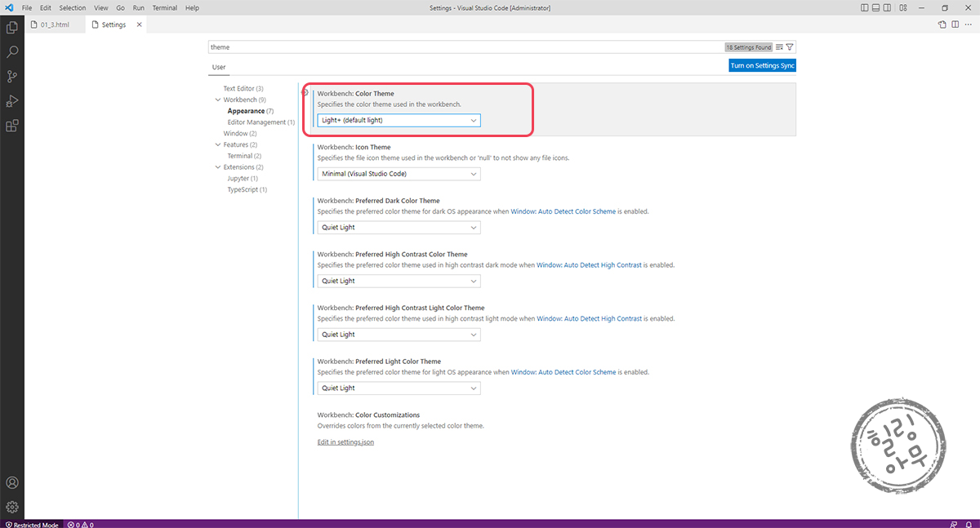Image resolution: width=980 pixels, height=528 pixels.
Task: Open the Edit menu
Action: click(x=46, y=7)
